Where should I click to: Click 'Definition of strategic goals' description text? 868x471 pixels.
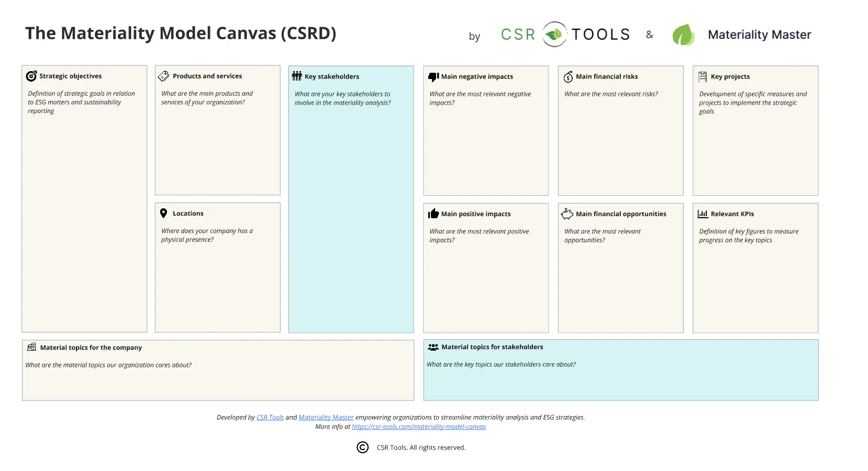(x=81, y=102)
